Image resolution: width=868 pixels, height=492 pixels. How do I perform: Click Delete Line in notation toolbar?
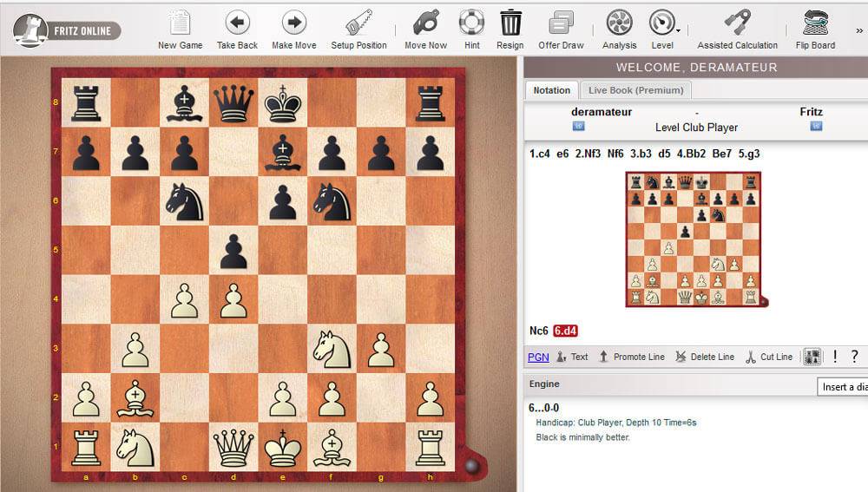point(705,357)
